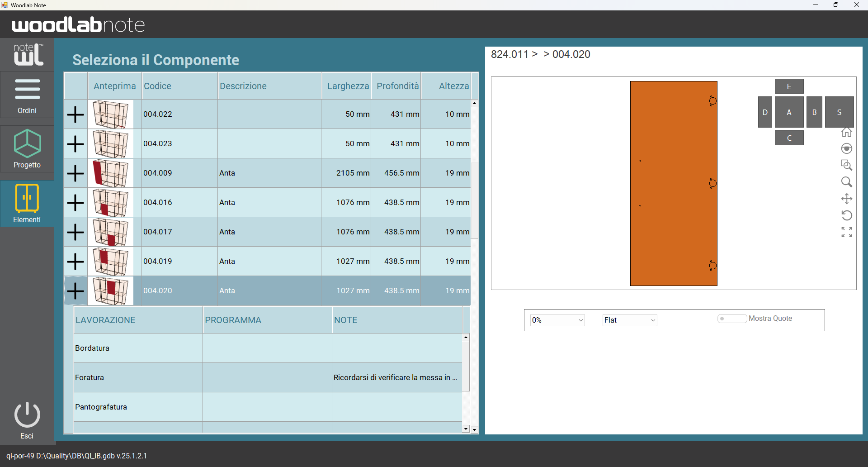Open the zoom percentage dropdown showing 0%

pos(557,320)
